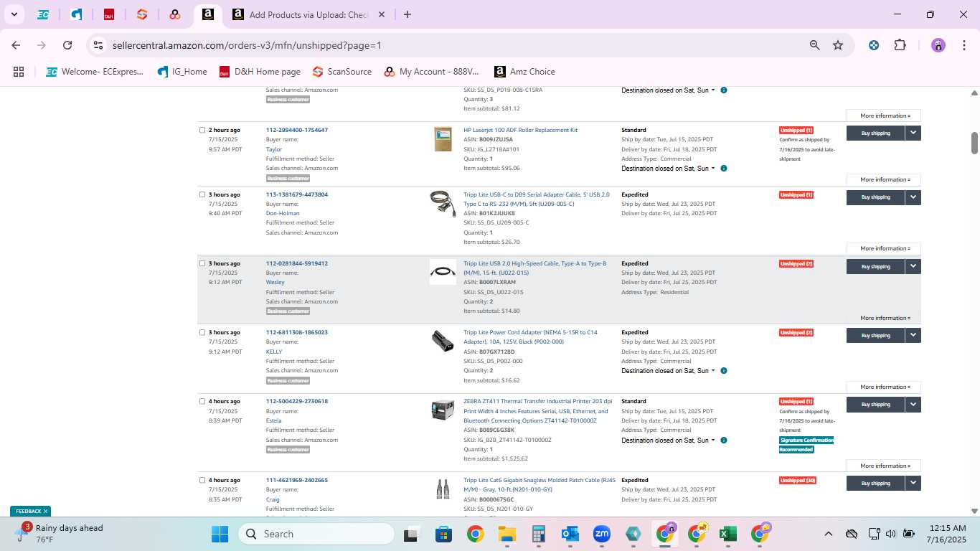Click info icon in Estela order destination closed
The image size is (980, 551).
pos(723,441)
